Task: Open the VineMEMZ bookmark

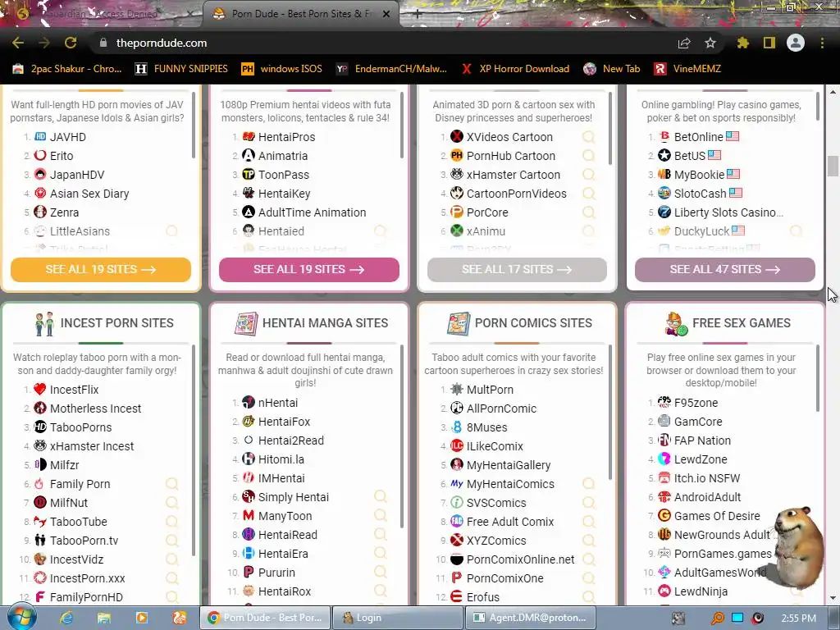Action: 687,69
